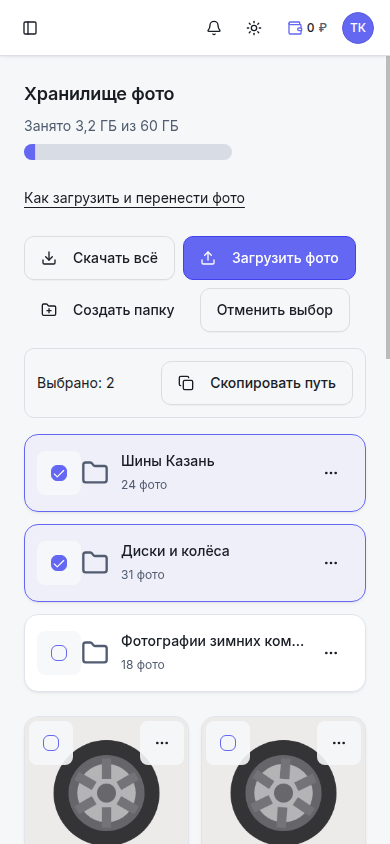Open more options for Диски и колёса
Image resolution: width=390 pixels, height=844 pixels.
coord(331,563)
